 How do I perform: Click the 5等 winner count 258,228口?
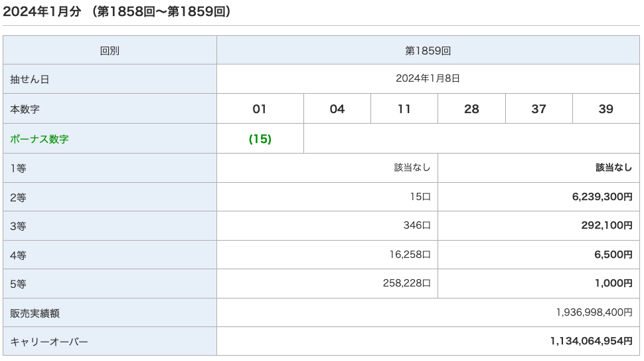pos(406,283)
